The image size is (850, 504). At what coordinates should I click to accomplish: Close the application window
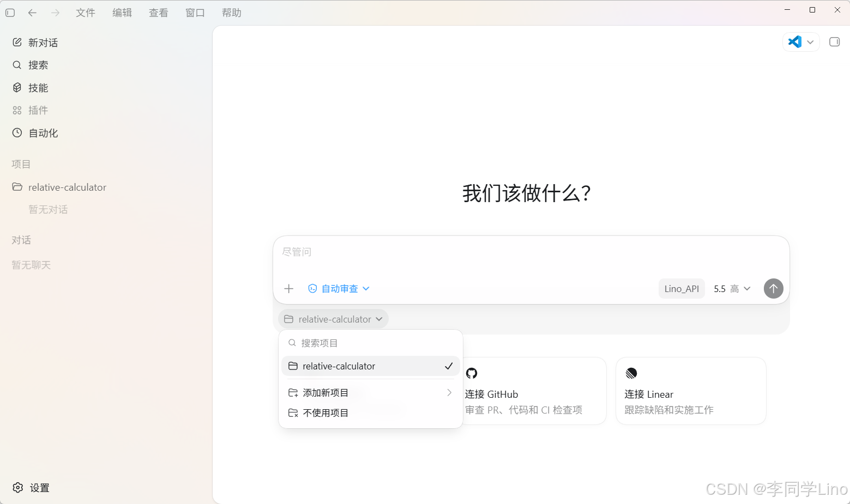pos(837,10)
